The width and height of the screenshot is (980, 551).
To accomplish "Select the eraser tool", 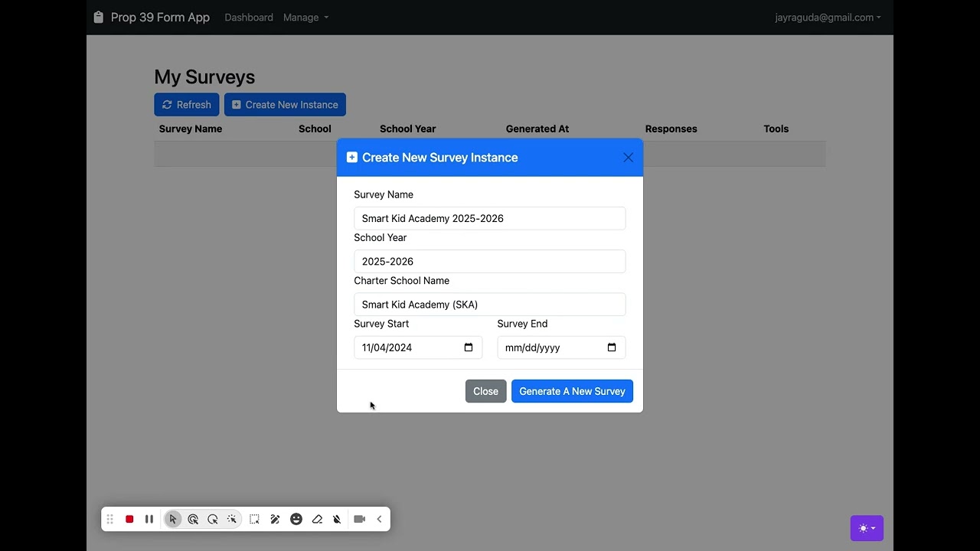I will [x=317, y=519].
